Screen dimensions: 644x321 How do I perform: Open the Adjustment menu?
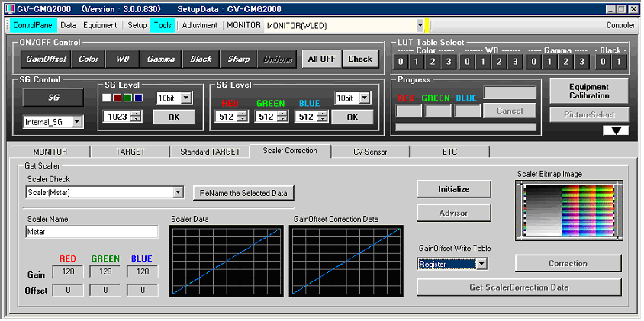pyautogui.click(x=200, y=25)
